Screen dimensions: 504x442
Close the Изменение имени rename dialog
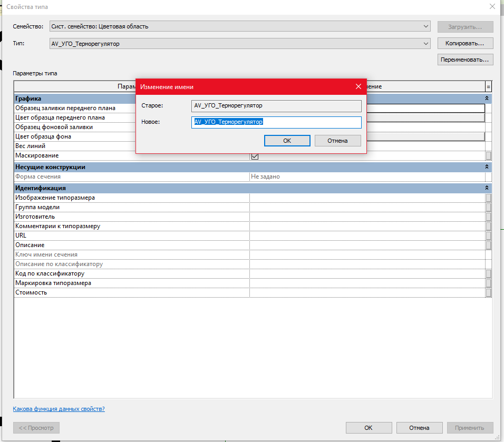coord(358,87)
